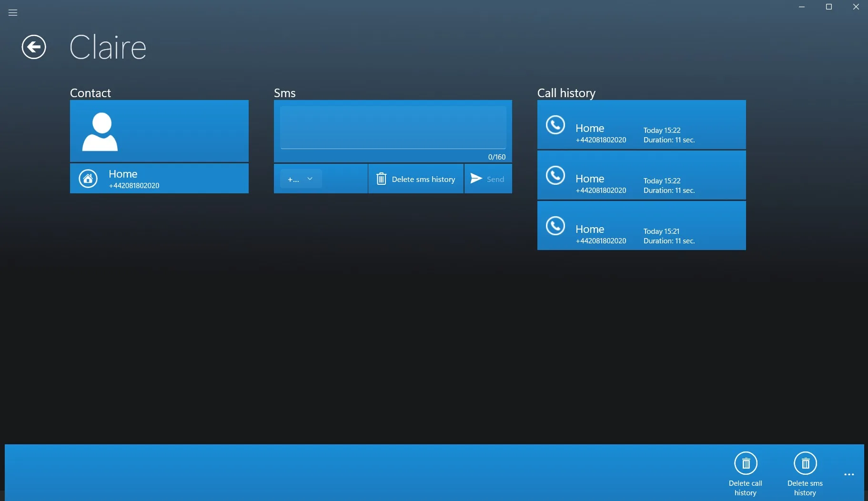Click the Contact section heading

pos(91,93)
